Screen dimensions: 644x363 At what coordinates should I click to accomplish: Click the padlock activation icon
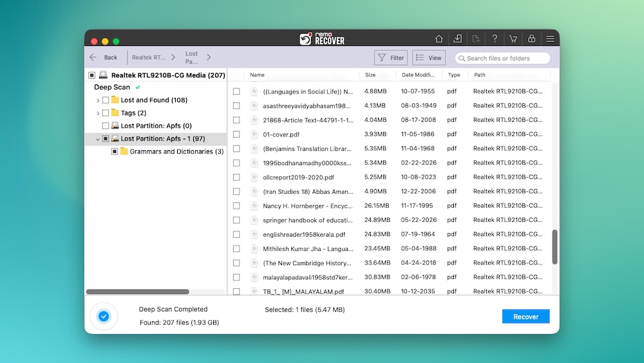(531, 39)
